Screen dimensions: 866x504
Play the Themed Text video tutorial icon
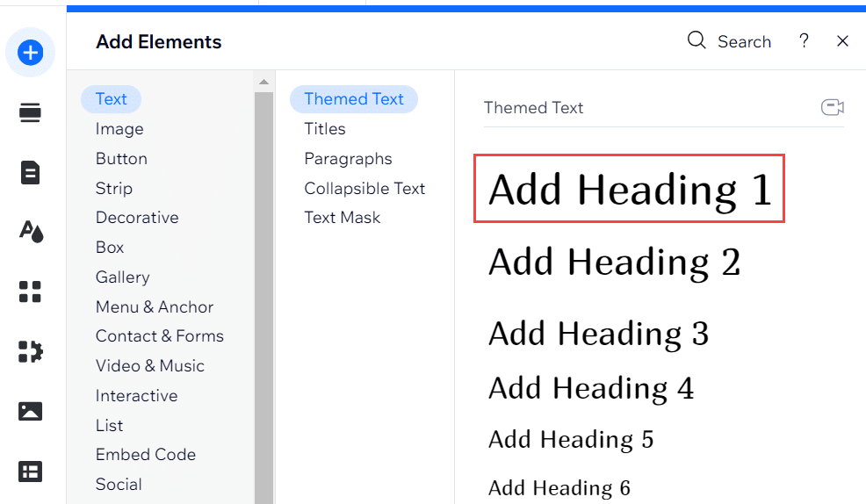(832, 107)
